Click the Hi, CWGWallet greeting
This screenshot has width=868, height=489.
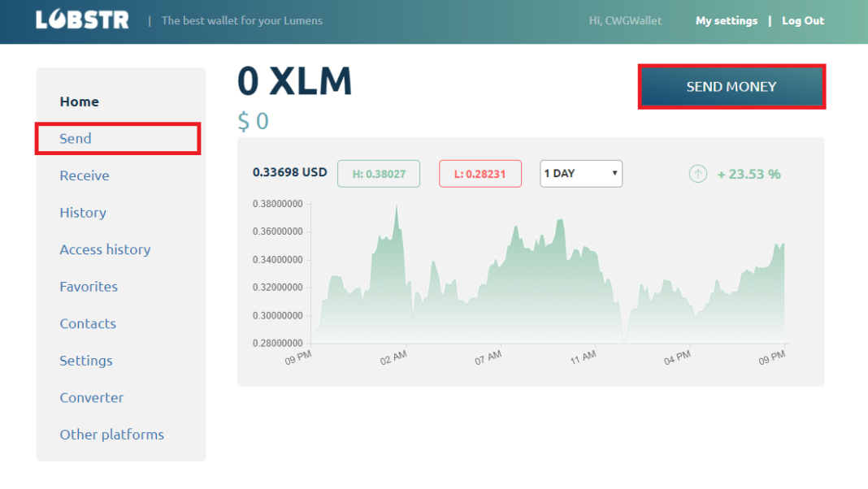click(625, 20)
